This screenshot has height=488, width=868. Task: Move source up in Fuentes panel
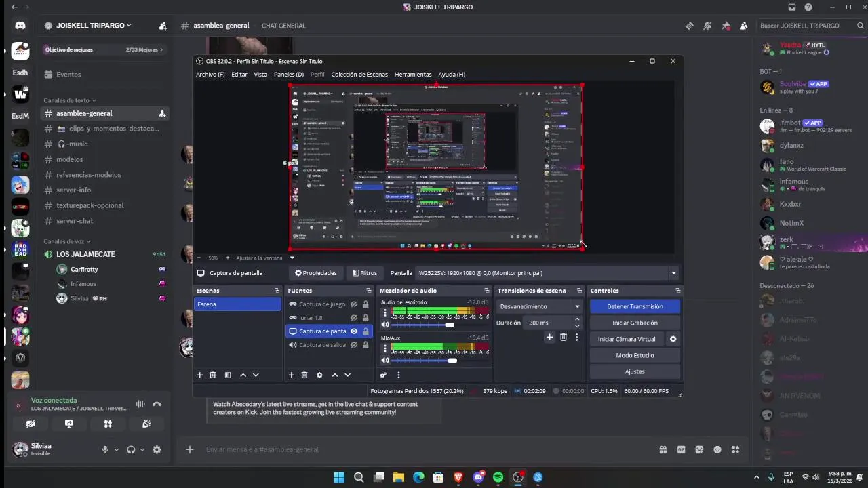335,375
